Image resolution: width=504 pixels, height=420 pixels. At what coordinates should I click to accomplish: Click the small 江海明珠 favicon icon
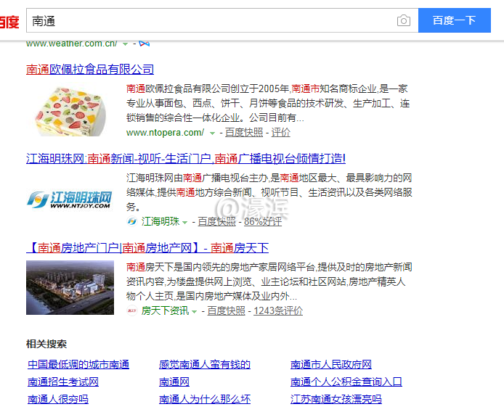[131, 221]
